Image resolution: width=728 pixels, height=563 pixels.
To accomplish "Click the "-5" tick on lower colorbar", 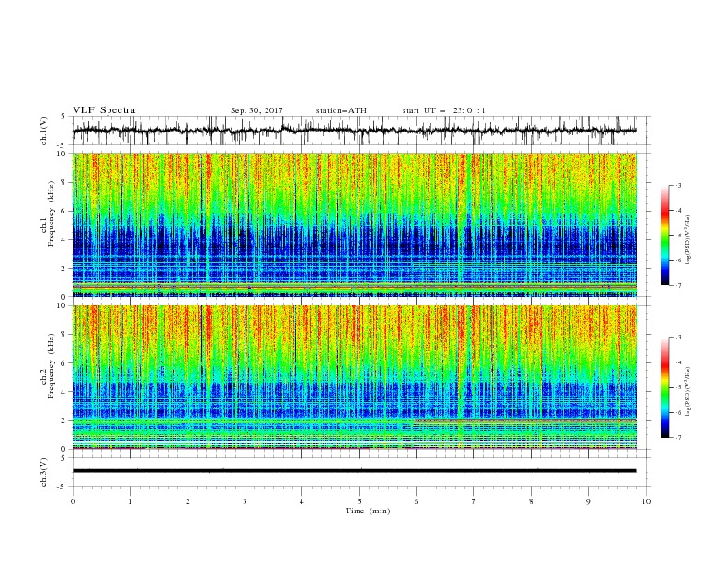I will click(677, 387).
